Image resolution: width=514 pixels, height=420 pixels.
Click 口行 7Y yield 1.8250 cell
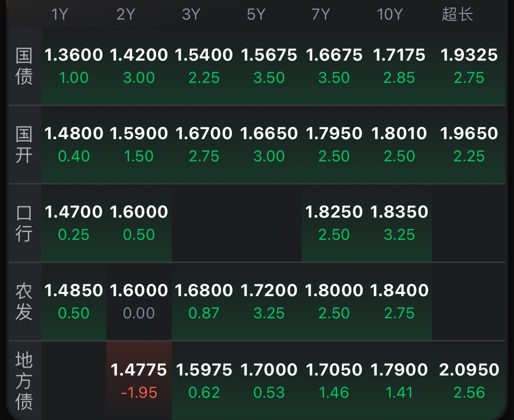[x=334, y=223]
